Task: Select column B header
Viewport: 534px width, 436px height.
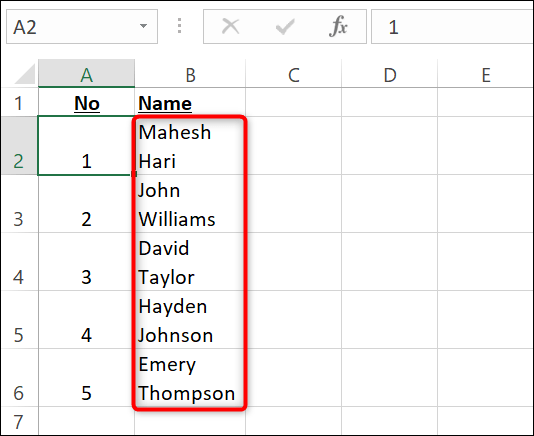Action: [190, 74]
